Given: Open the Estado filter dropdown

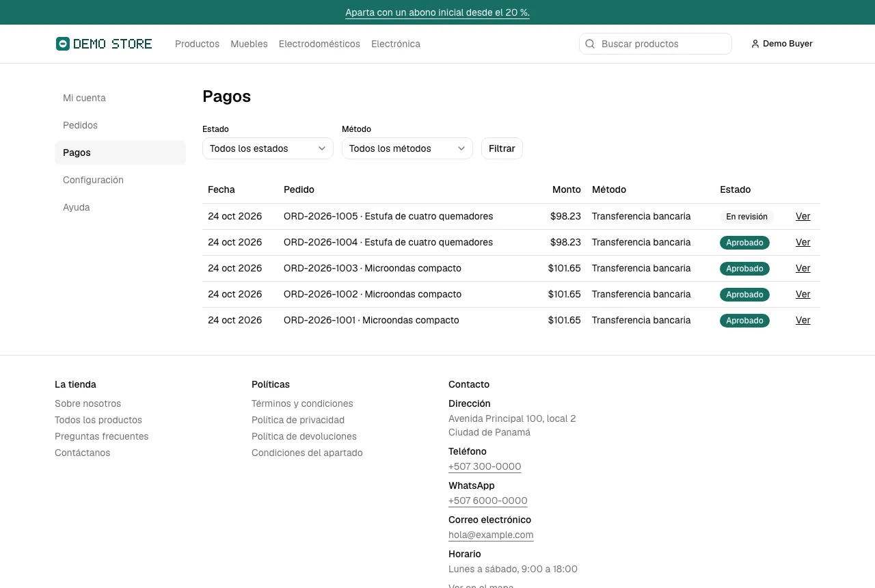Looking at the screenshot, I should [x=268, y=148].
